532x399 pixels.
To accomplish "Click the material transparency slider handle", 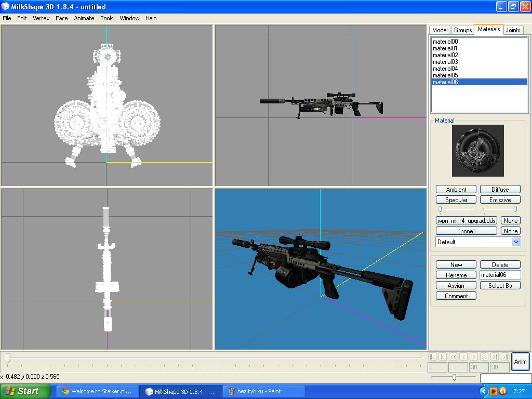I will 515,209.
